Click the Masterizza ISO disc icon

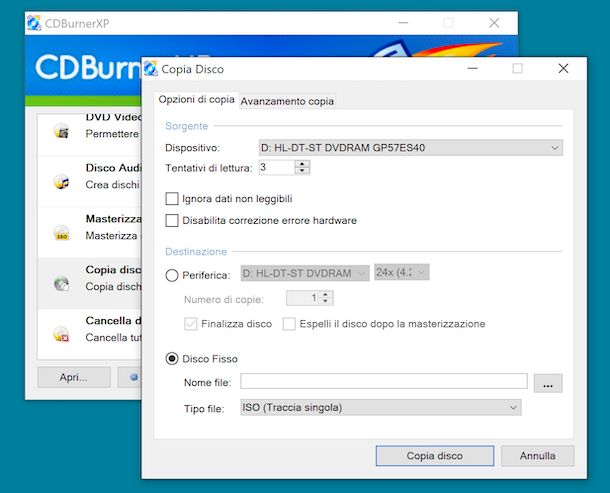pyautogui.click(x=61, y=233)
